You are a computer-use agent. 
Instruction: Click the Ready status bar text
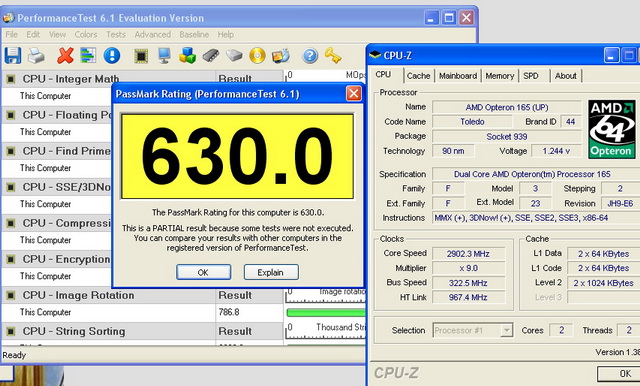pyautogui.click(x=14, y=355)
